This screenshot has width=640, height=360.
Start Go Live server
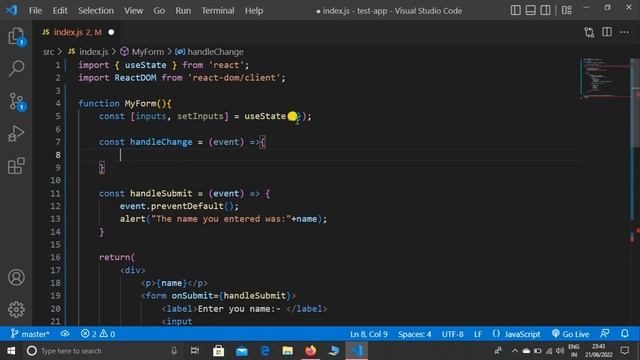pos(570,334)
